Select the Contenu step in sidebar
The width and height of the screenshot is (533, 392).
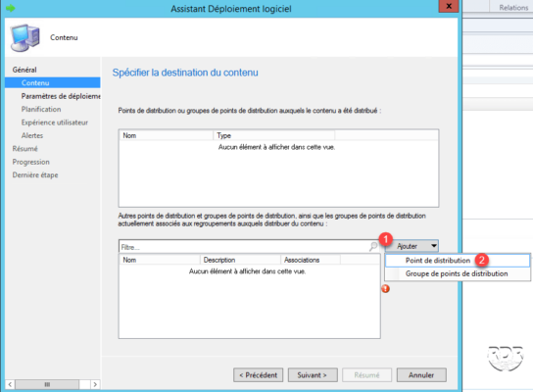click(x=53, y=82)
